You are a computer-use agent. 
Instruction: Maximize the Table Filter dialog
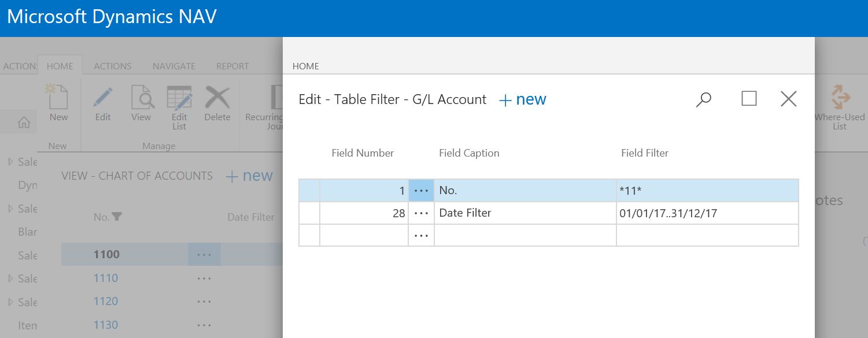click(x=749, y=99)
